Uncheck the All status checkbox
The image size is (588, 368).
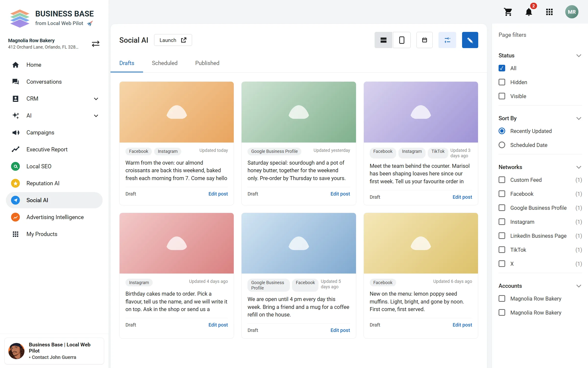pos(502,68)
